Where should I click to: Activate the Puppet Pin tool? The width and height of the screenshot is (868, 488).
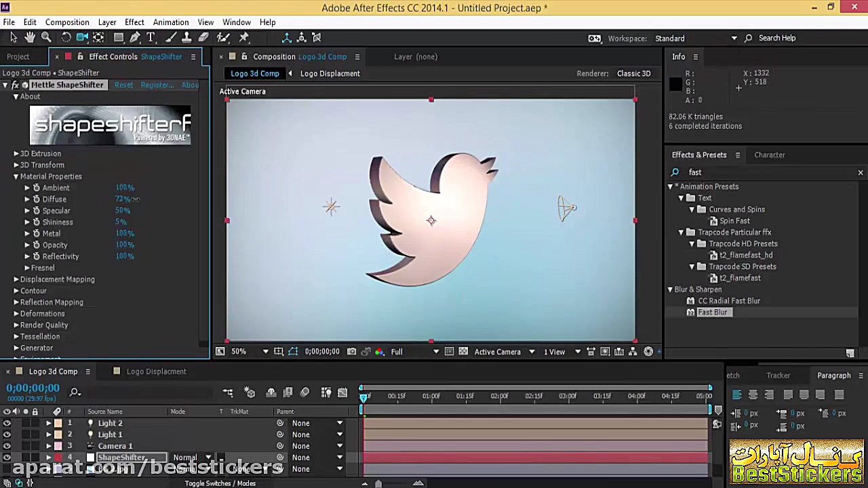pyautogui.click(x=244, y=38)
